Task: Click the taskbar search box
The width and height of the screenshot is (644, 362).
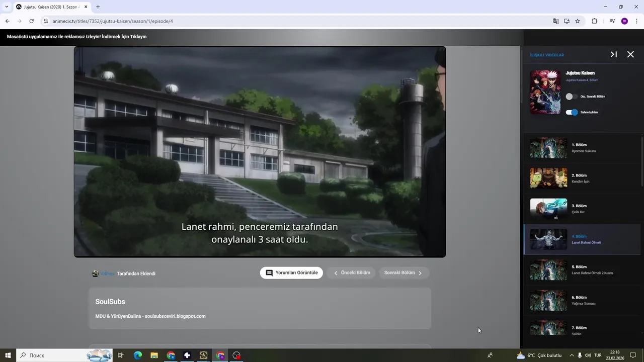Action: coord(65,355)
